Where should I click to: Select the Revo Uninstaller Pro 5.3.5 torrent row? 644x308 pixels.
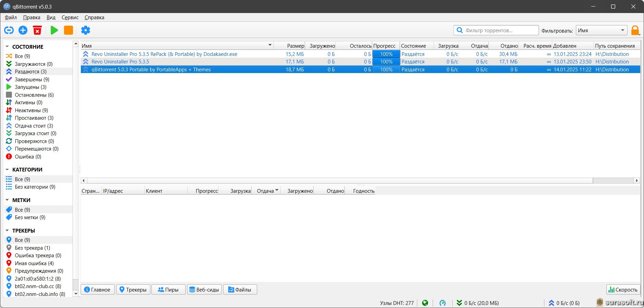pyautogui.click(x=360, y=61)
